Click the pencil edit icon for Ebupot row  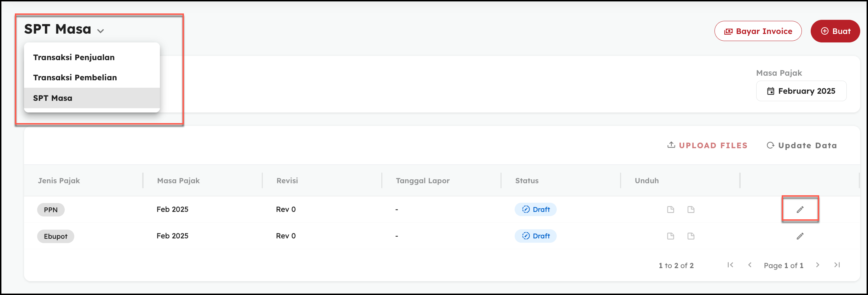click(x=800, y=236)
